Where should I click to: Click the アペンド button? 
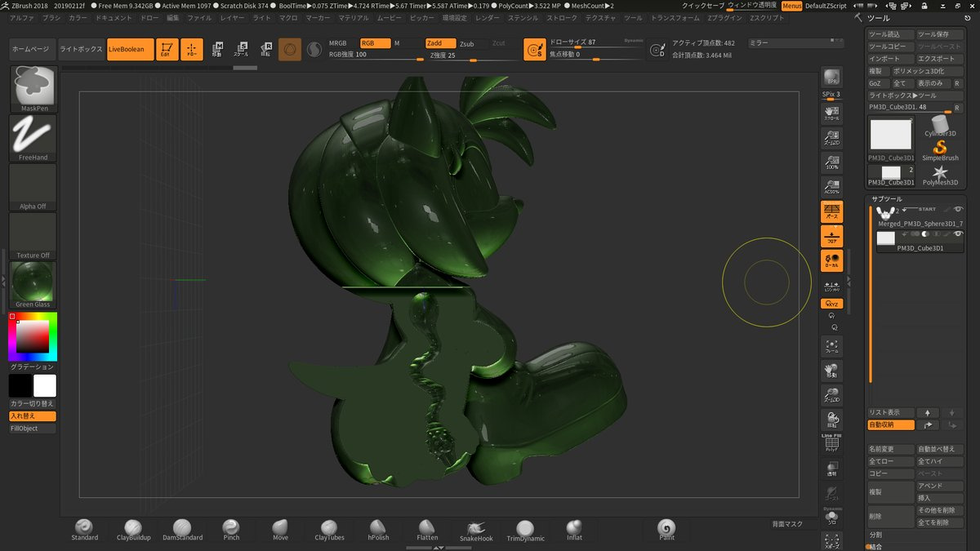click(941, 486)
